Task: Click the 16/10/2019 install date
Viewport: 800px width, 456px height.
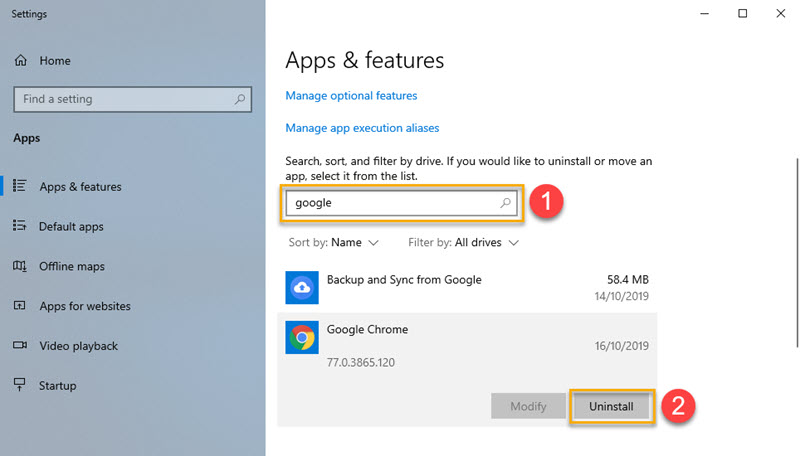Action: (x=621, y=346)
